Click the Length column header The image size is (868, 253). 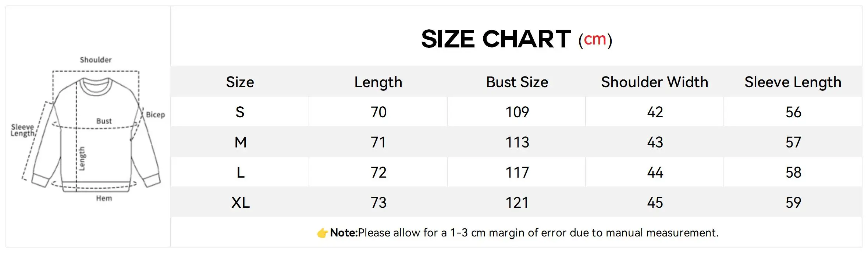coord(378,82)
